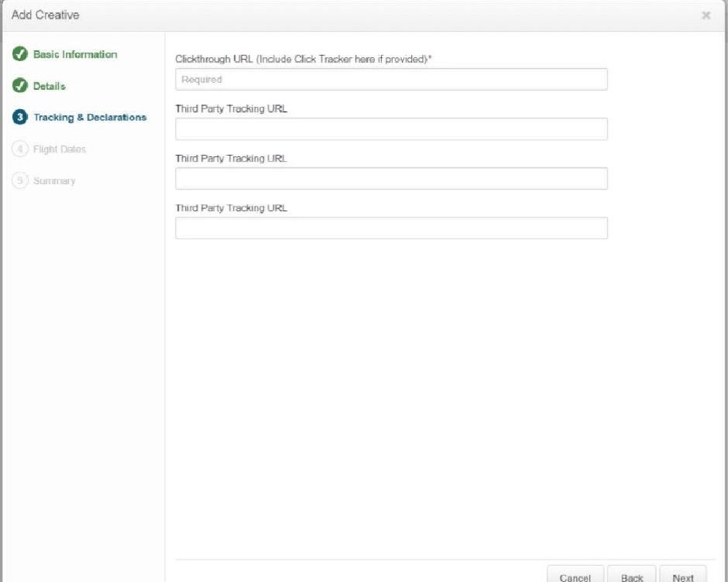Close the Add Creative dialog with X
Screen dimensions: 728x582
pos(706,15)
